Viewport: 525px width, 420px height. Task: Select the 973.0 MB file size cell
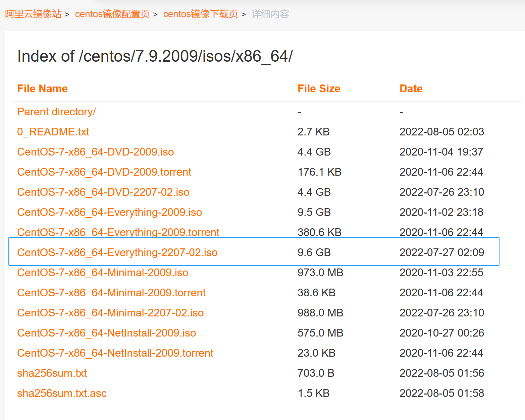click(320, 273)
